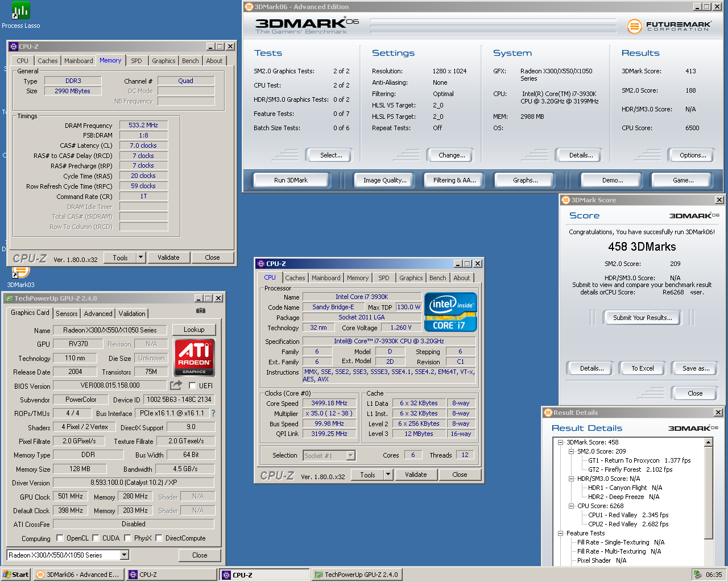Viewport: 728px width, 582px height.
Task: Collapse the SM2.0 Score: 209 tree node
Action: point(571,451)
